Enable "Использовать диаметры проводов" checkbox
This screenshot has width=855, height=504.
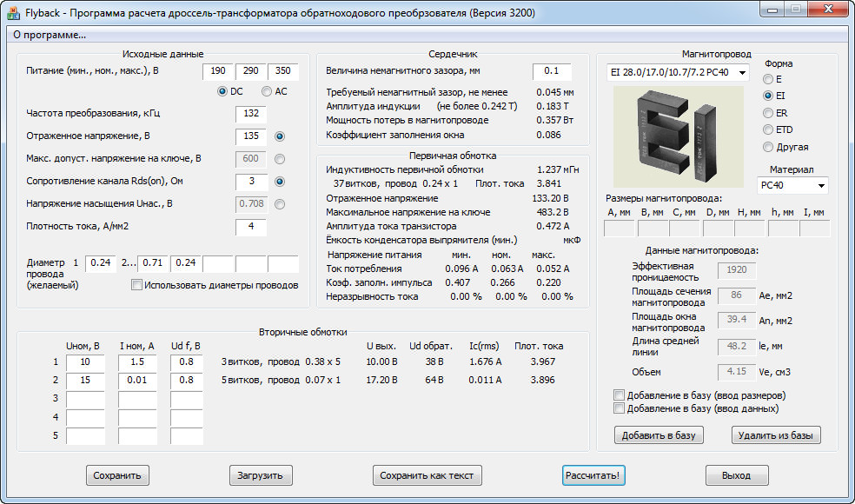tap(137, 285)
